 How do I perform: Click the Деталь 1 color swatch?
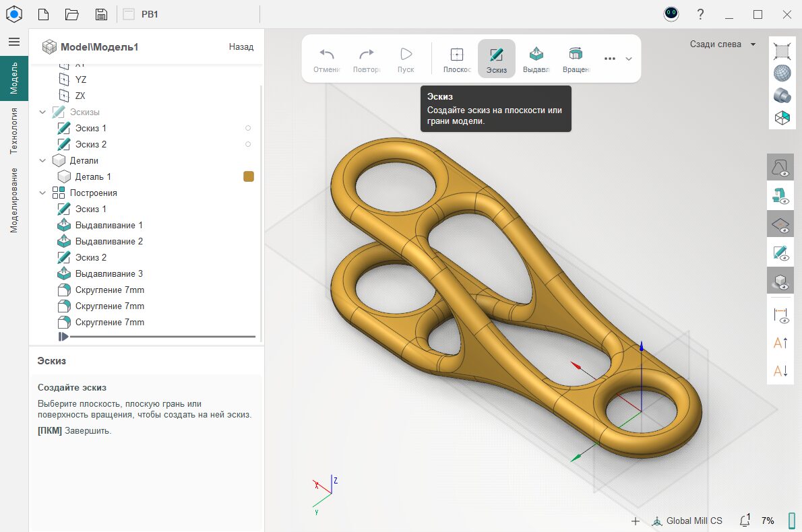pos(249,176)
